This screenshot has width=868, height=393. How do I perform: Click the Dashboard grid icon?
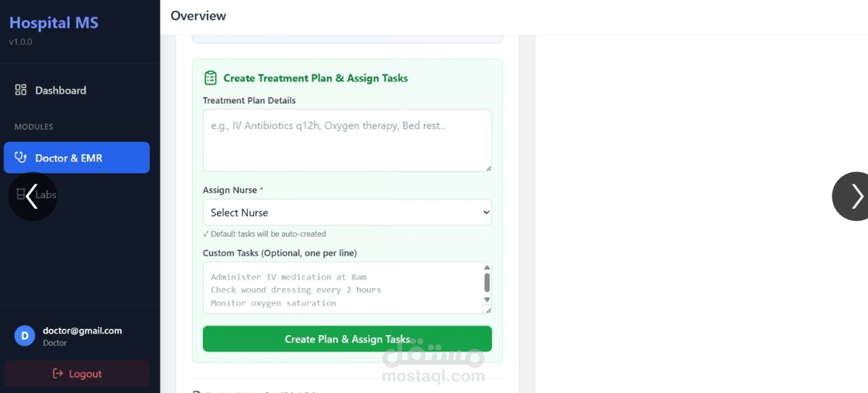pyautogui.click(x=20, y=90)
